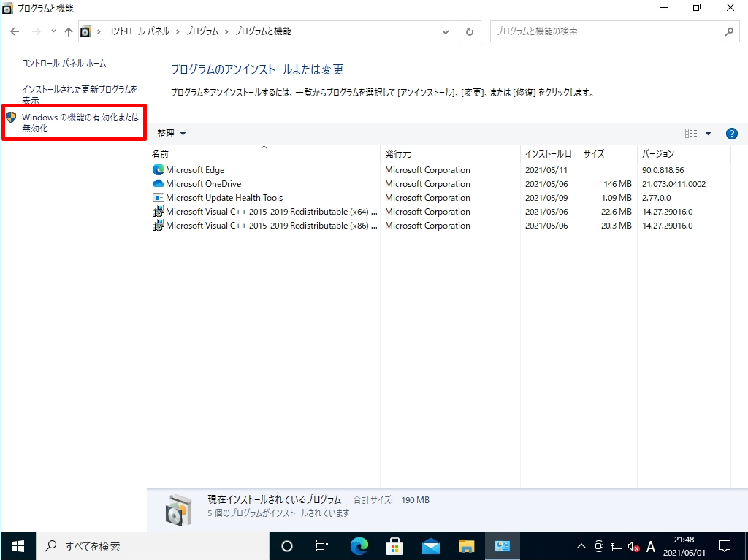Image resolution: width=748 pixels, height=560 pixels.
Task: Select the Microsoft Edge program icon
Action: click(x=158, y=170)
